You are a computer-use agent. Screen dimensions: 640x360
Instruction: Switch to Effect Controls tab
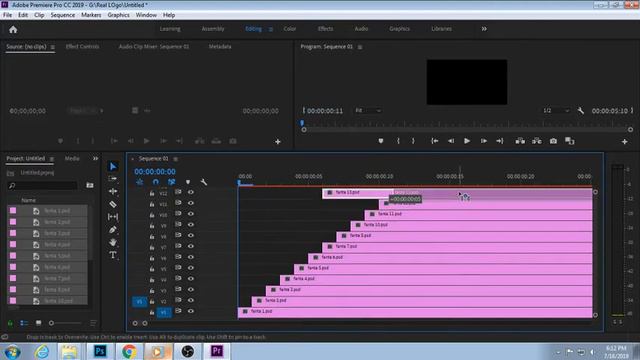(82, 47)
